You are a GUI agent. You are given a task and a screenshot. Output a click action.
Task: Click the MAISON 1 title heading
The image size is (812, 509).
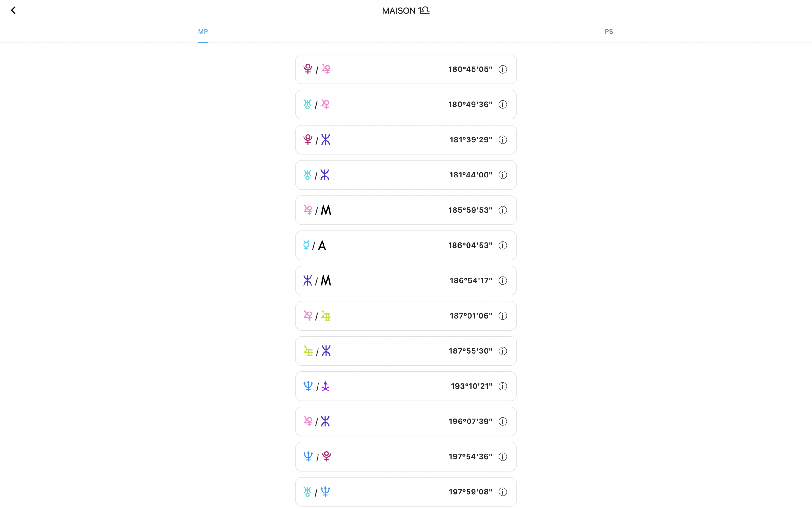tap(406, 11)
